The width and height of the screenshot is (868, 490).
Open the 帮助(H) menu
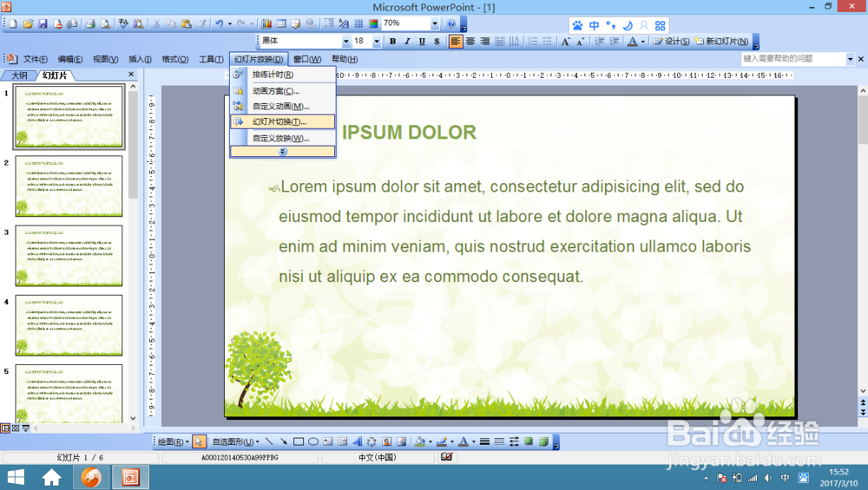(x=345, y=59)
